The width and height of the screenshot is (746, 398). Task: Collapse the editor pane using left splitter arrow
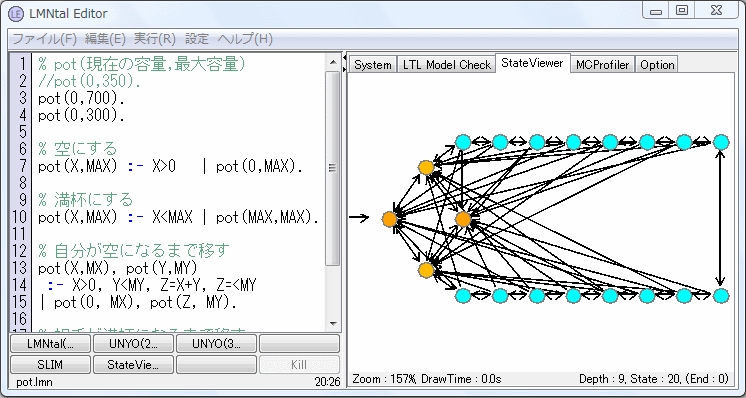(344, 58)
